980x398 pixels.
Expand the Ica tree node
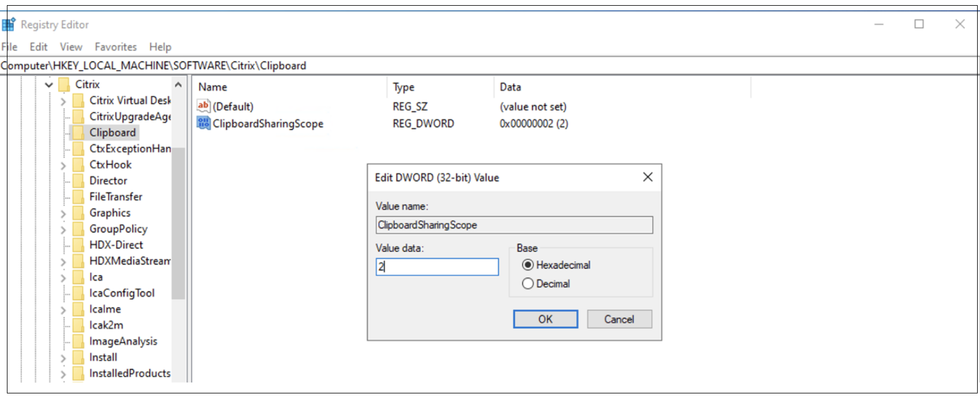[x=63, y=278]
